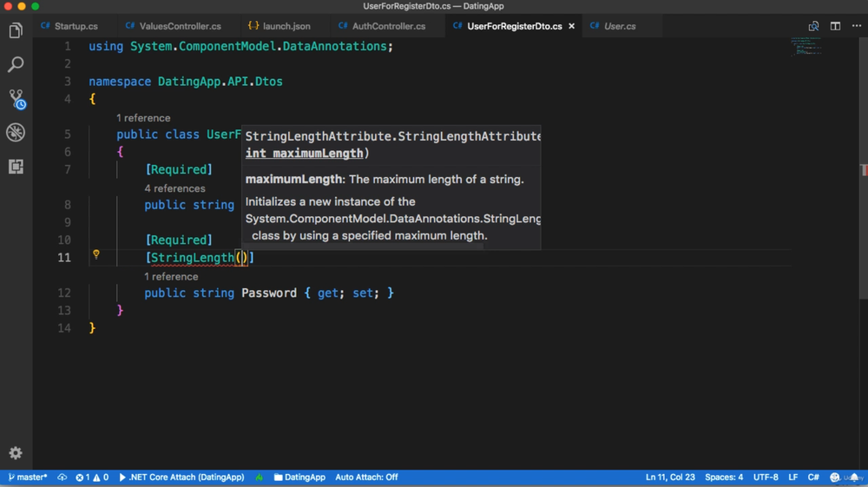The height and width of the screenshot is (487, 868).
Task: Open the Source Control view
Action: point(16,99)
